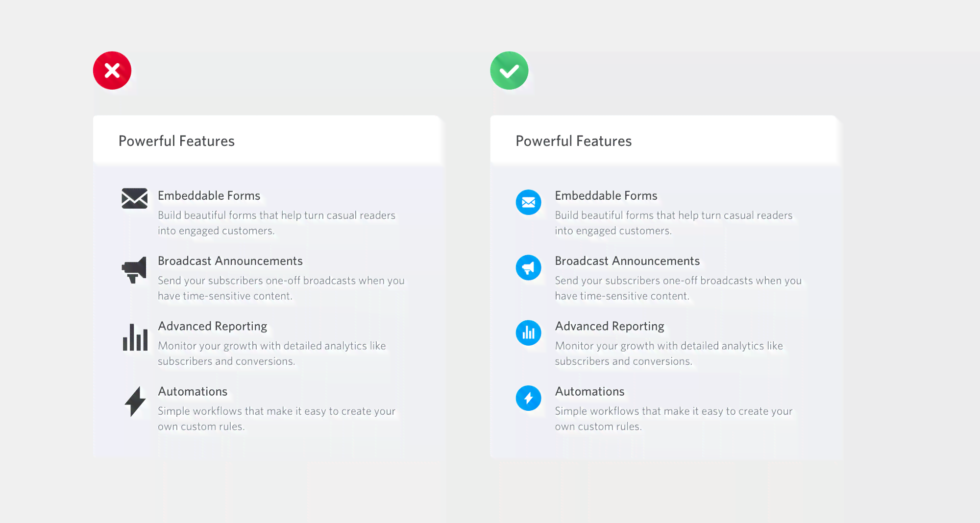This screenshot has width=980, height=523.
Task: Click the blue circular lightning bolt icon
Action: (x=528, y=398)
